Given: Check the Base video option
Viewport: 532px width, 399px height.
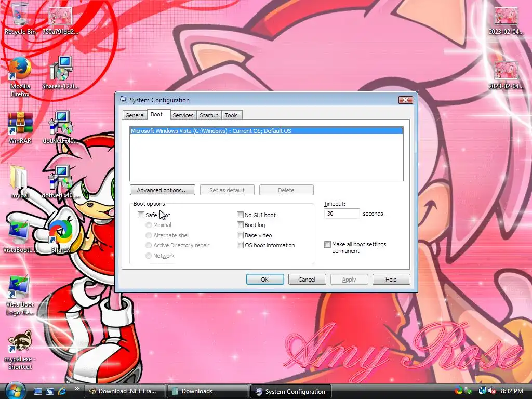Looking at the screenshot, I should click(x=240, y=235).
